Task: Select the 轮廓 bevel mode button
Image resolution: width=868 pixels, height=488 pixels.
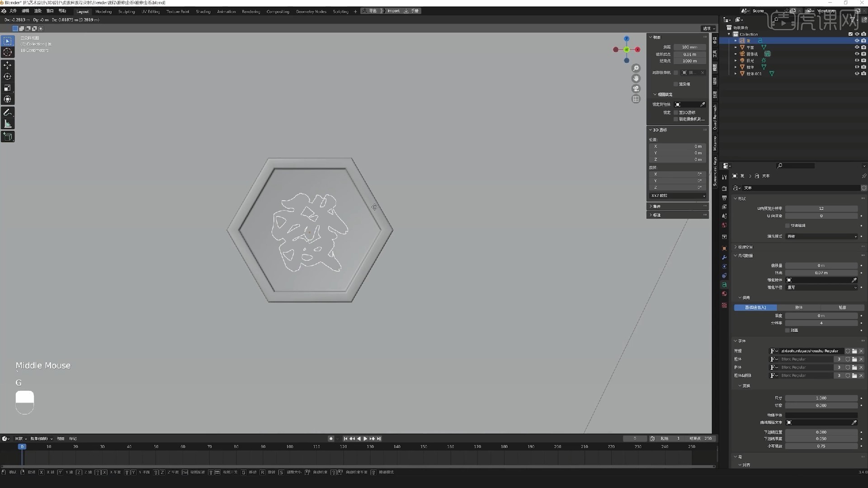Action: coord(842,308)
